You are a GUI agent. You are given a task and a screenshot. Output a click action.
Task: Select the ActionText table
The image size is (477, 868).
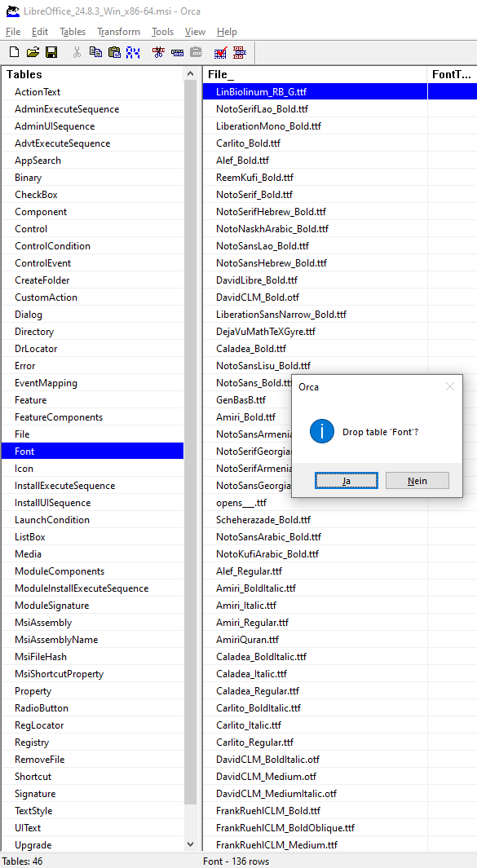coord(92,92)
